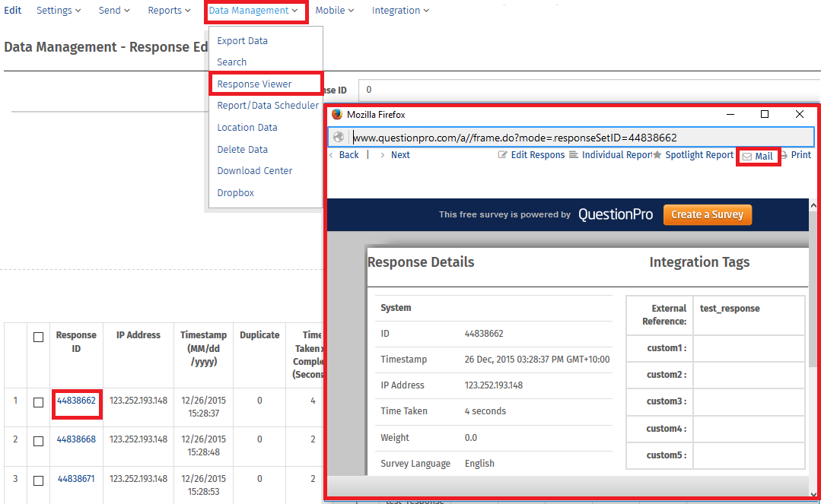Click the Next link in popup
This screenshot has height=504, width=821.
tap(400, 155)
